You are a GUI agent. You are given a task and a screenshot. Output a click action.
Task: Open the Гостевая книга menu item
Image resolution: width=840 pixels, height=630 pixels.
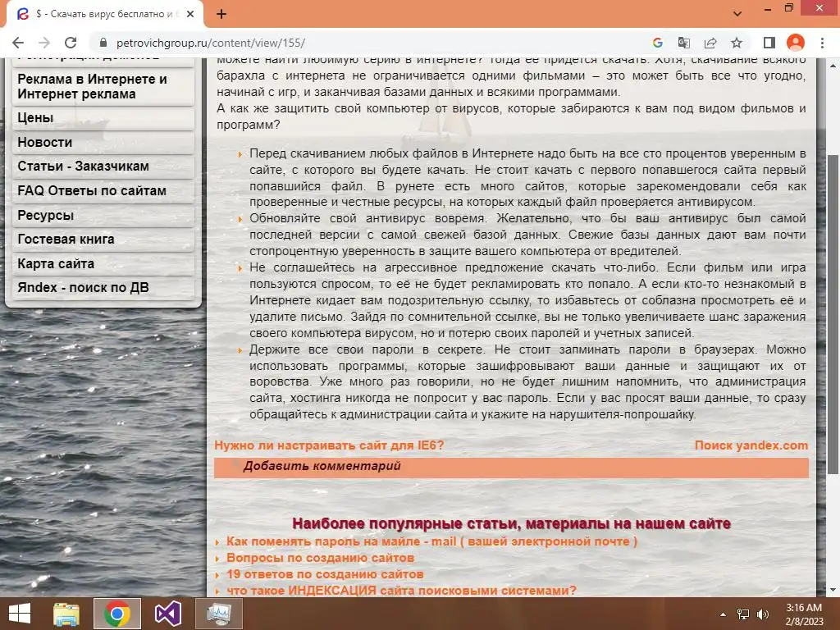click(103, 239)
